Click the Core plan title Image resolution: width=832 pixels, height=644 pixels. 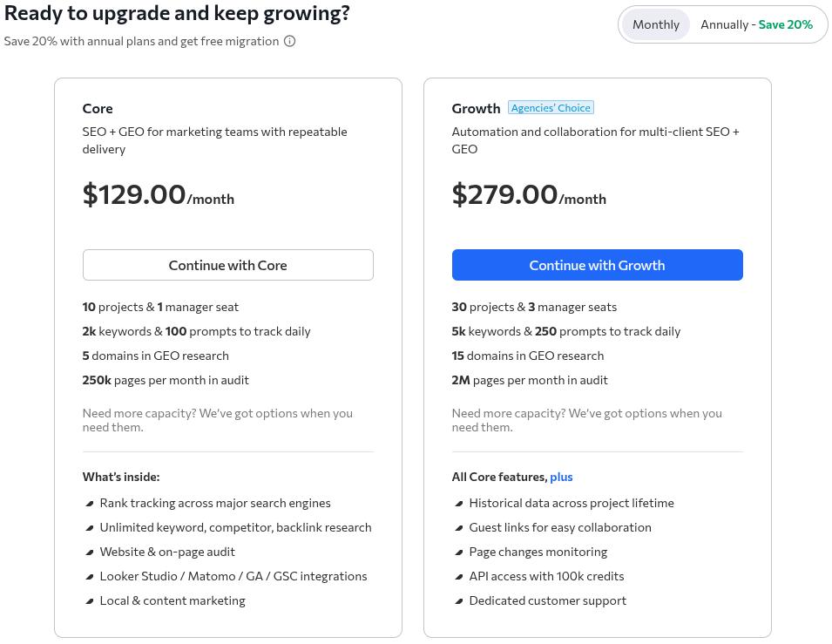[x=97, y=108]
